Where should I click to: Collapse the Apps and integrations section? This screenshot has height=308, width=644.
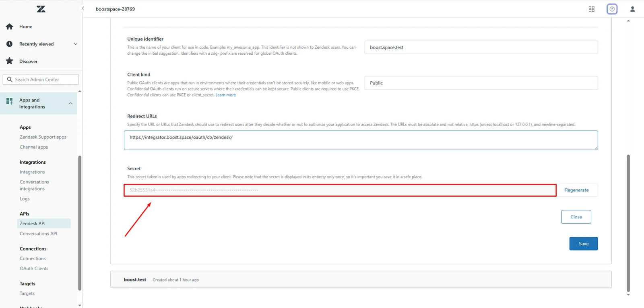[70, 103]
